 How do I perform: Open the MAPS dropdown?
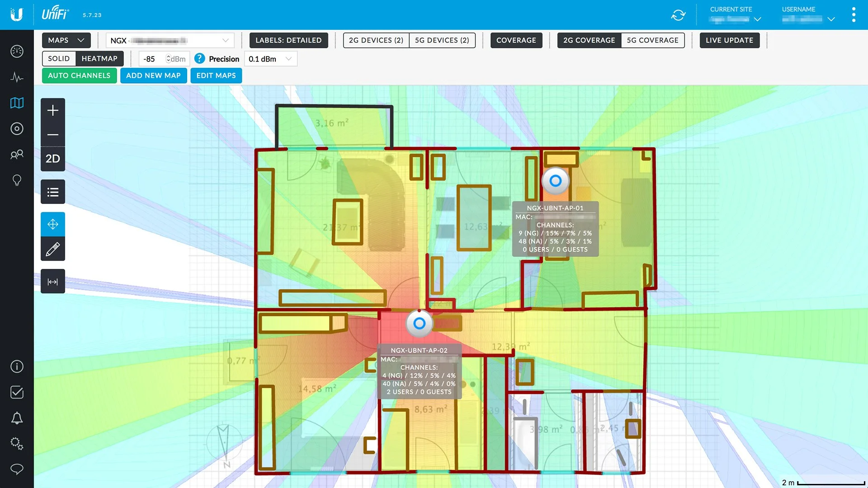pyautogui.click(x=66, y=40)
